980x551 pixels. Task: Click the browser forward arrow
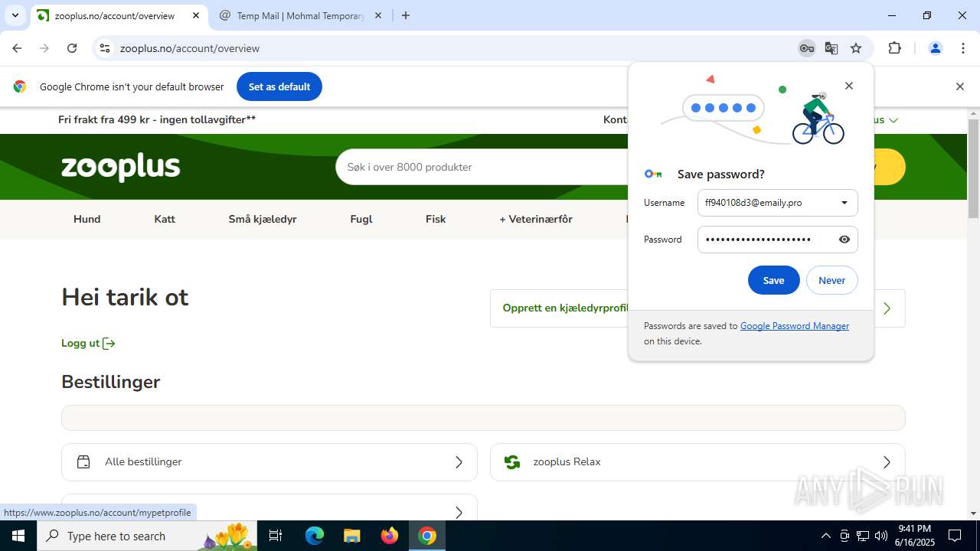pos(44,48)
